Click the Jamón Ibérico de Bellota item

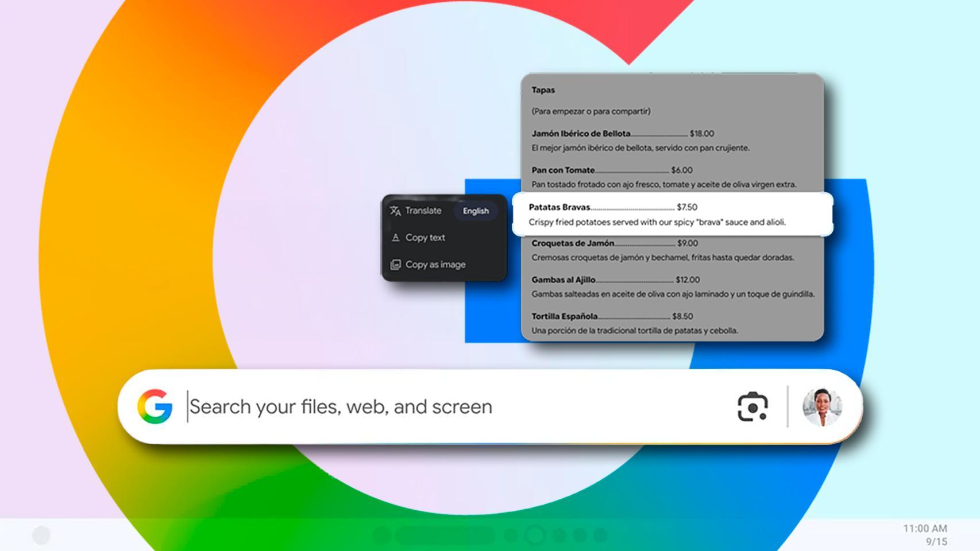[x=581, y=134]
